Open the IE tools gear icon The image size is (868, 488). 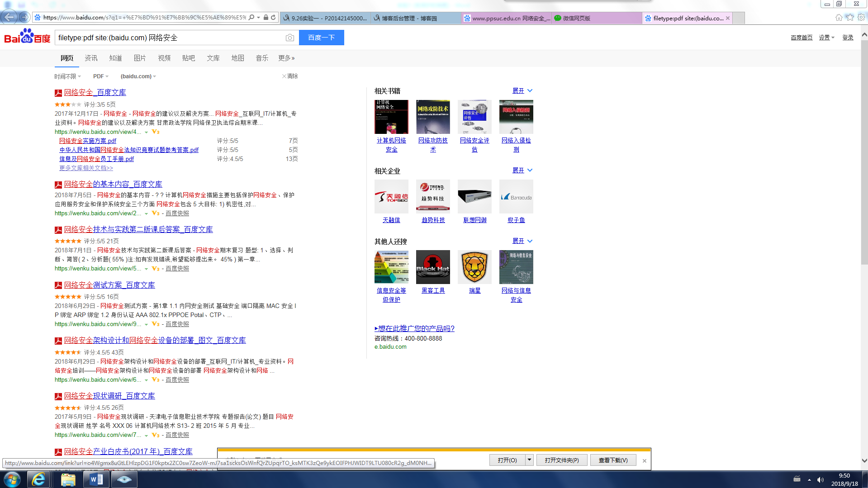point(861,17)
